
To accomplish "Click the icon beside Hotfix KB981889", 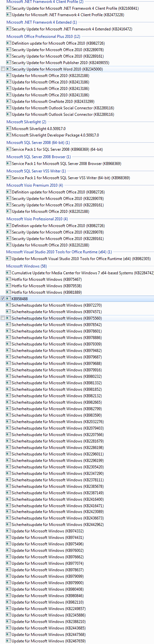I will tap(8, 292).
